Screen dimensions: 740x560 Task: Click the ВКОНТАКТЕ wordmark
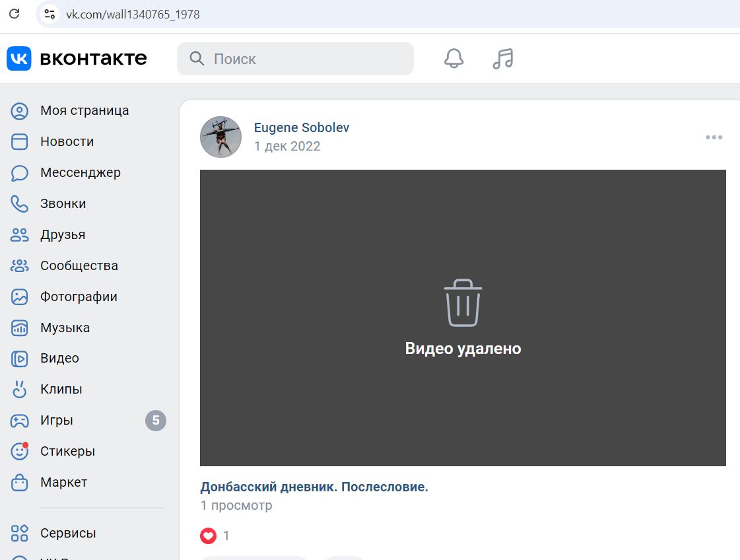pos(94,59)
